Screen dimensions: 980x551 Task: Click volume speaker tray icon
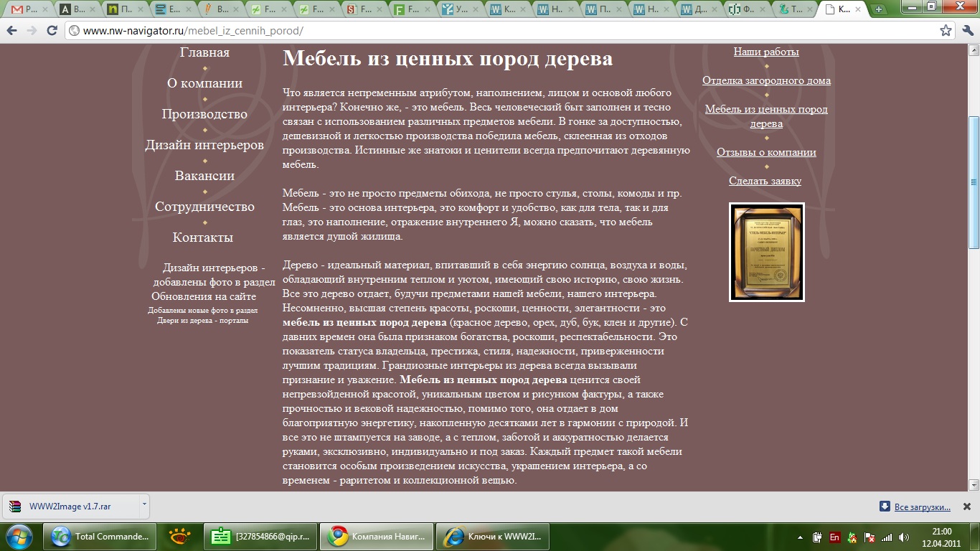coord(903,537)
